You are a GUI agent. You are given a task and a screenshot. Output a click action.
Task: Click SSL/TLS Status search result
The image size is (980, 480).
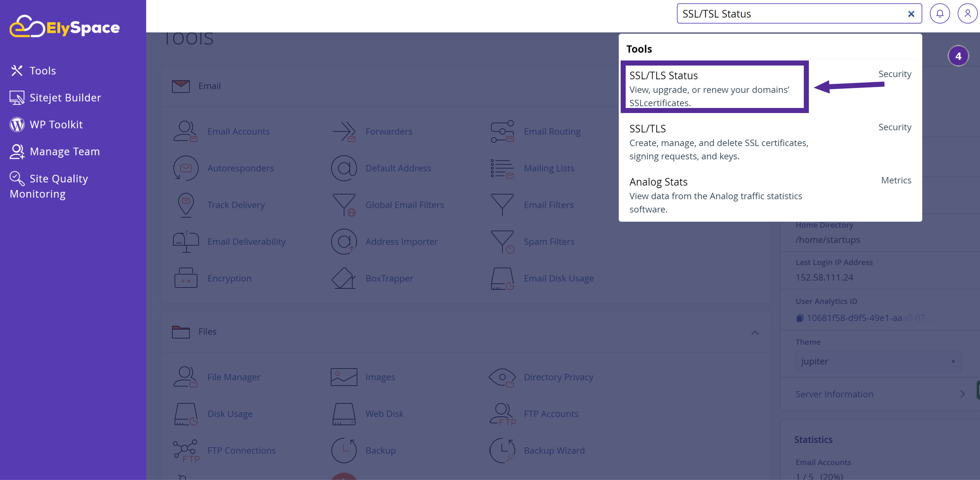pyautogui.click(x=713, y=88)
